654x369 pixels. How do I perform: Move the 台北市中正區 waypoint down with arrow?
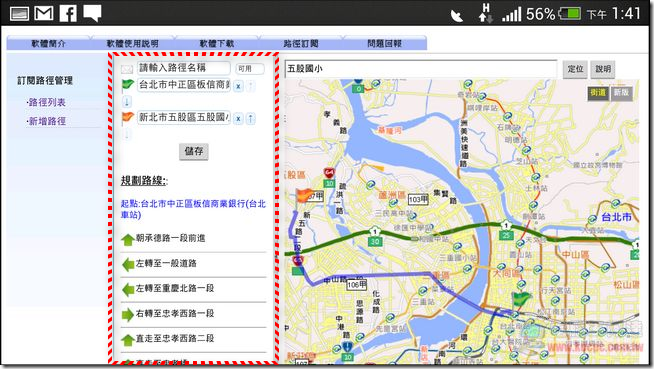tap(127, 101)
